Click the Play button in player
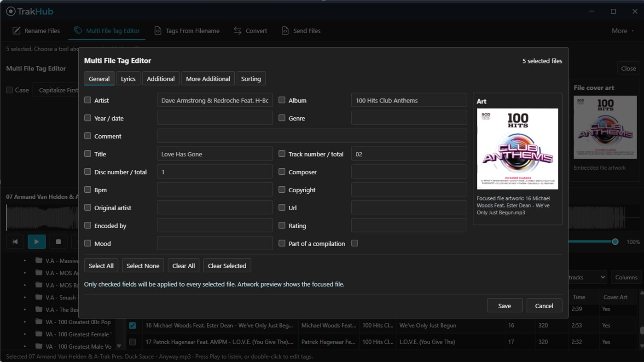Screen dimensions: 644x362 37,241
